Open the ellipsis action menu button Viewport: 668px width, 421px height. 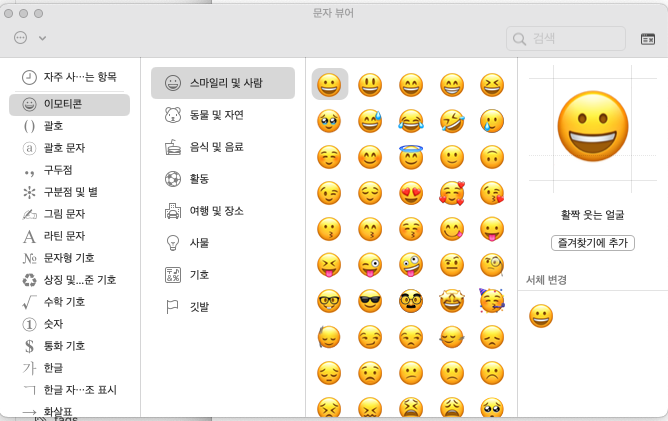[20, 37]
